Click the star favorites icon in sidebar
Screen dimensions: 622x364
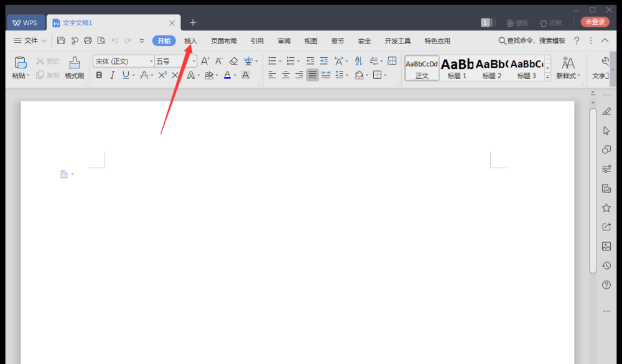(606, 207)
